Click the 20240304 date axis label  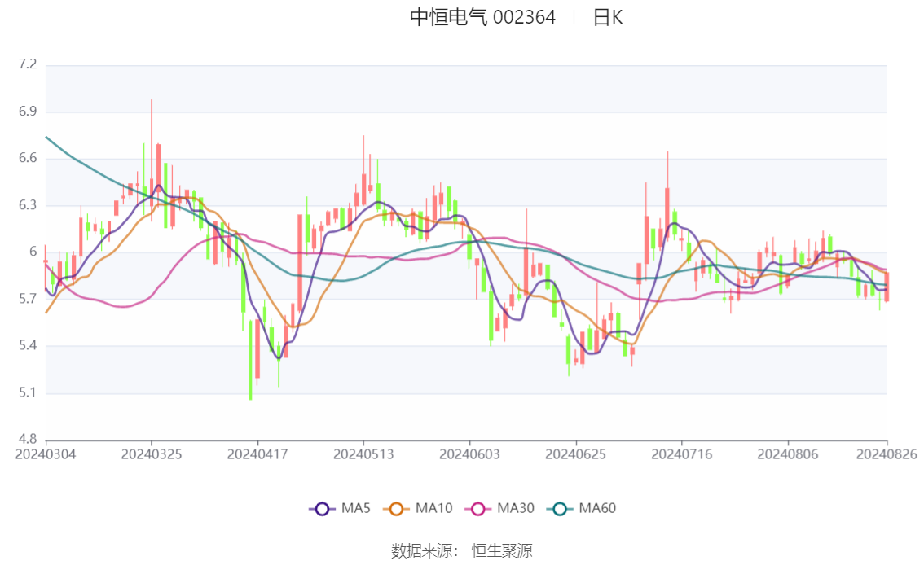pos(46,454)
